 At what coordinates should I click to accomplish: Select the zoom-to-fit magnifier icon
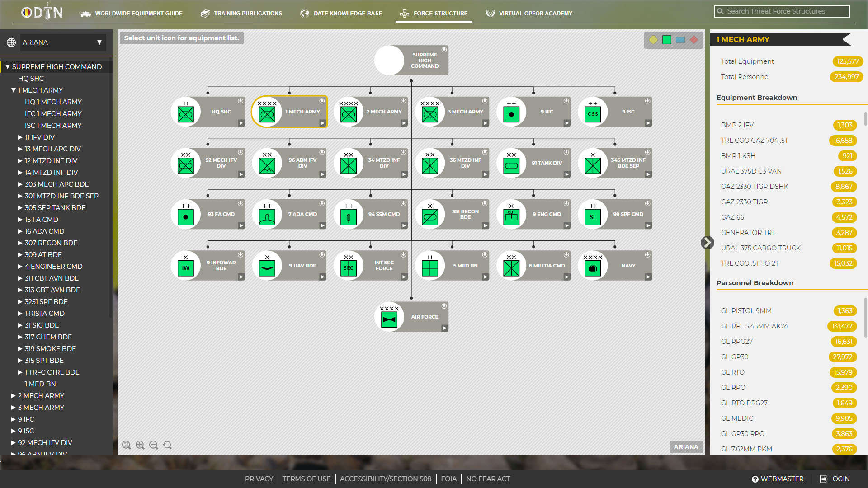pos(127,445)
